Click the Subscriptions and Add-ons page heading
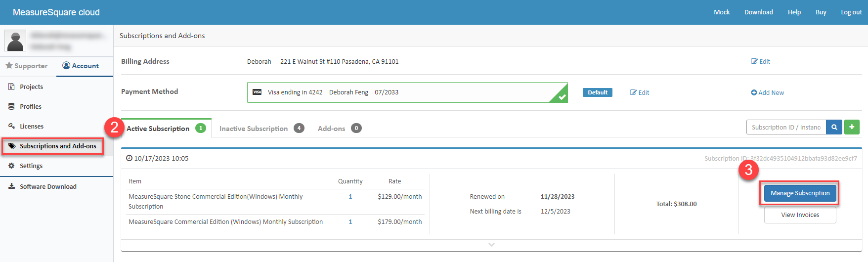The image size is (868, 262). coord(162,36)
